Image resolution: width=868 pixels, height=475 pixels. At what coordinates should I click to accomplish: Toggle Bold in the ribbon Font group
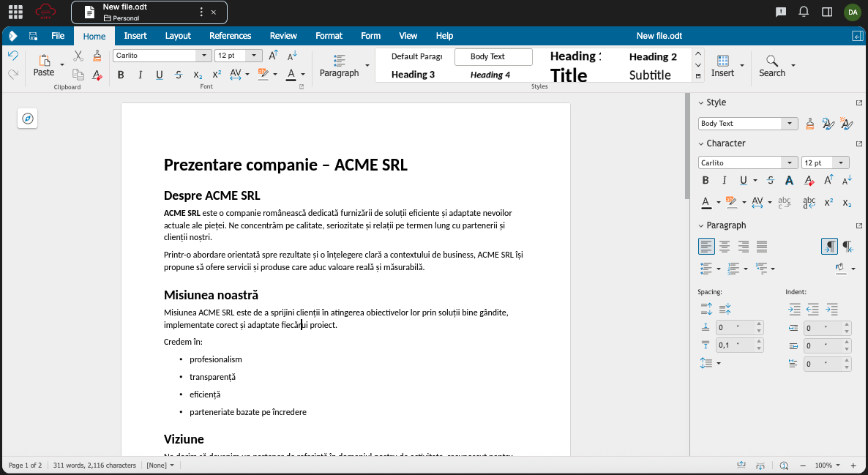click(x=121, y=75)
